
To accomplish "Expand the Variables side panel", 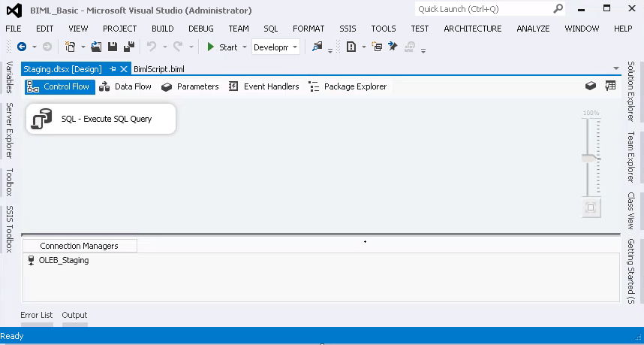I will click(10, 77).
